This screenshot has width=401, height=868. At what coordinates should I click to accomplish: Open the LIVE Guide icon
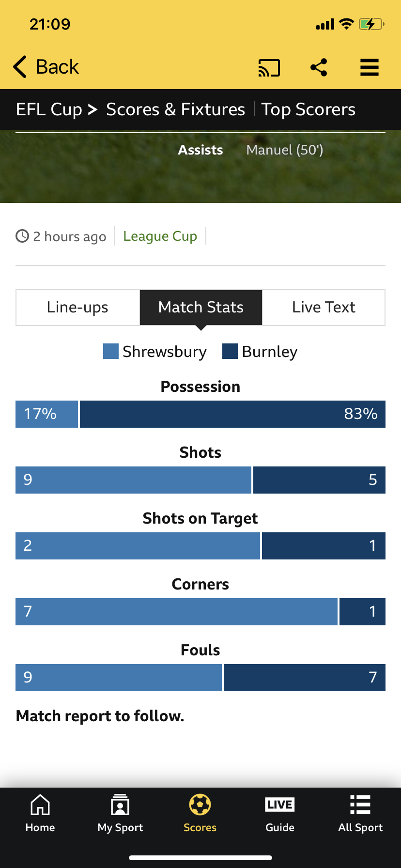(280, 806)
